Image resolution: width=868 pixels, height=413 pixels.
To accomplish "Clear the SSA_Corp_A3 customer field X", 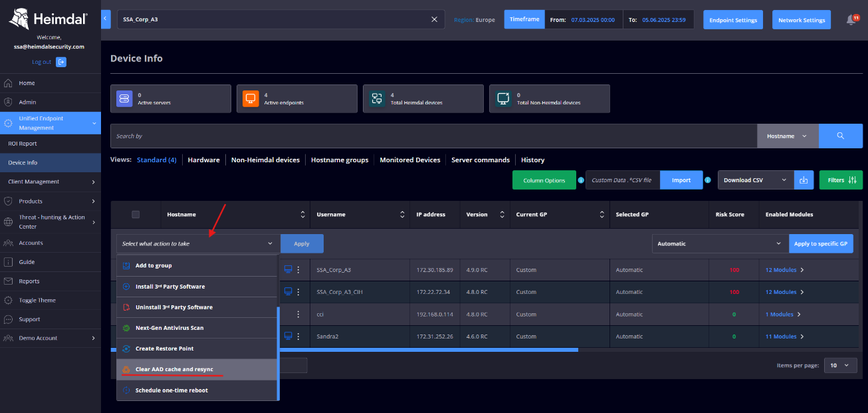I will 434,19.
